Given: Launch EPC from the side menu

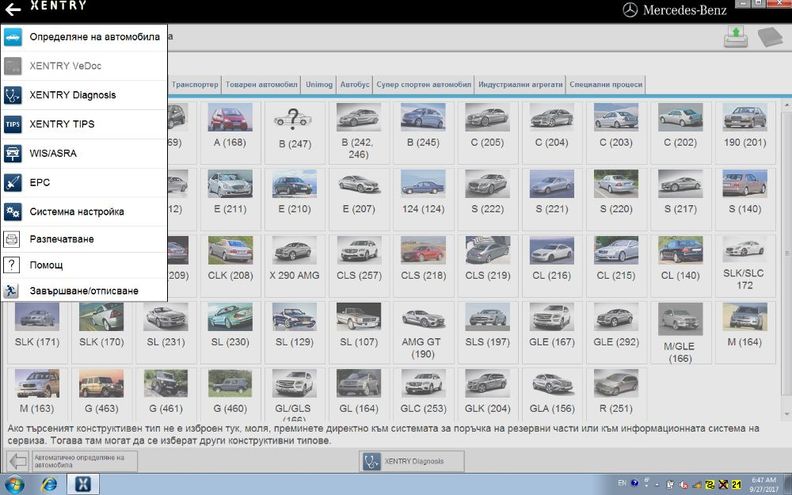Looking at the screenshot, I should (84, 182).
